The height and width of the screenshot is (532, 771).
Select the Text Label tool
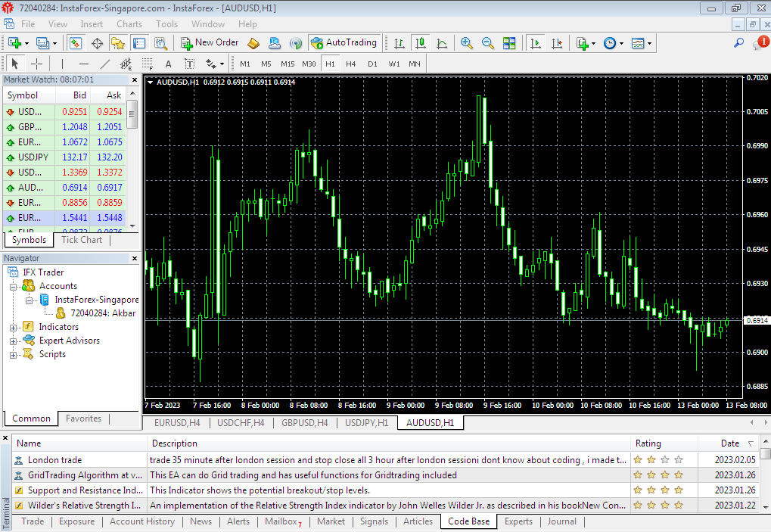point(189,64)
